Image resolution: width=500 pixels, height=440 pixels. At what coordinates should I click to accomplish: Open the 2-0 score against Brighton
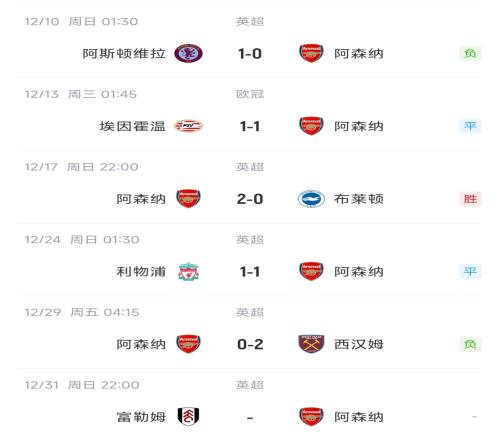250,199
